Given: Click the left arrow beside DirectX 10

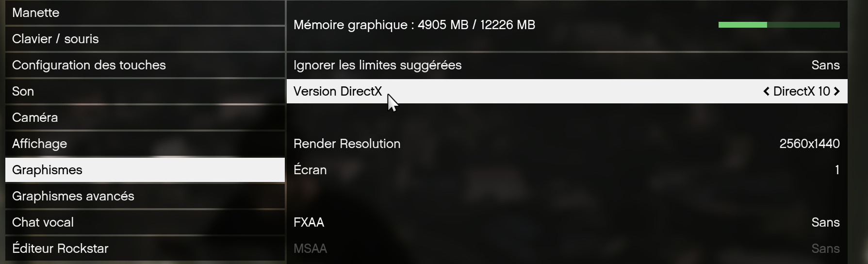Looking at the screenshot, I should [766, 91].
